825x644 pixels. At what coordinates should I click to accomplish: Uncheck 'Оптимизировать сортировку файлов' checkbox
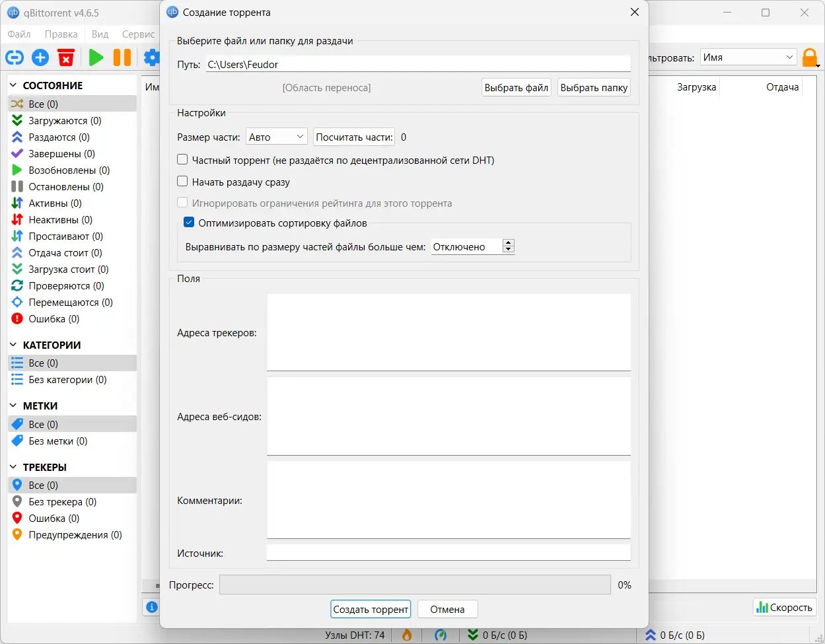(190, 223)
